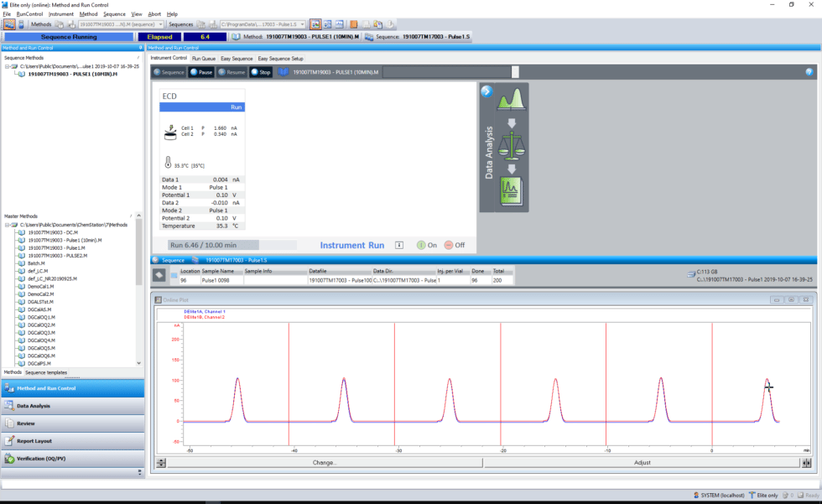822x504 pixels.
Task: Click the method book icon in run bar
Action: tap(284, 72)
